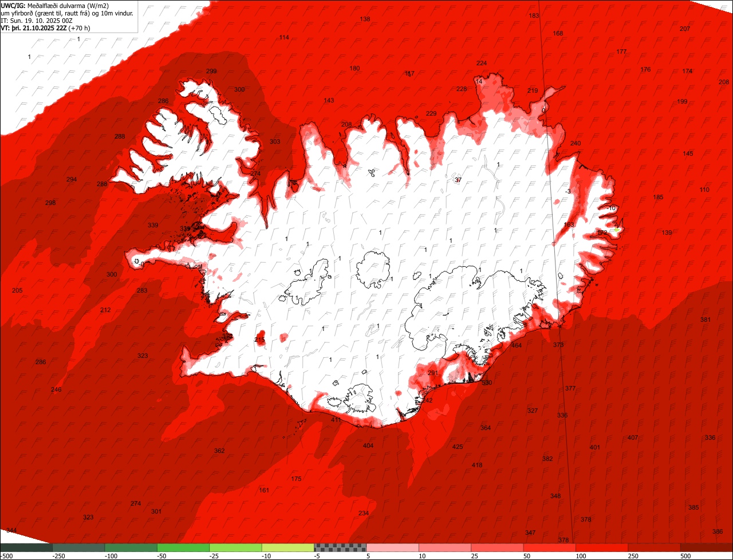The width and height of the screenshot is (733, 560).
Task: Click the map title 'Meðalflæði dulvarma (W/m2)'
Action: (x=68, y=5)
